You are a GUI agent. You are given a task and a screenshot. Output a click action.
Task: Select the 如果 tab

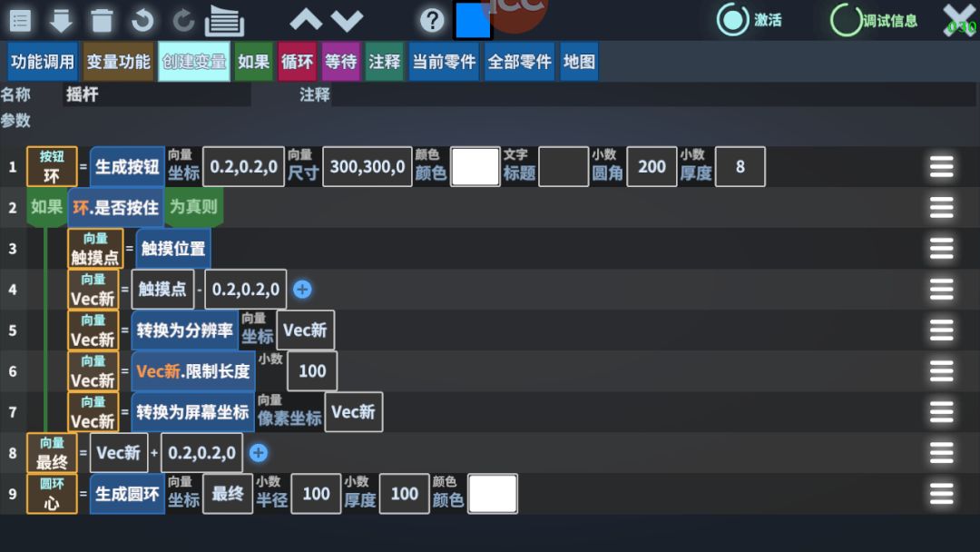pos(253,62)
